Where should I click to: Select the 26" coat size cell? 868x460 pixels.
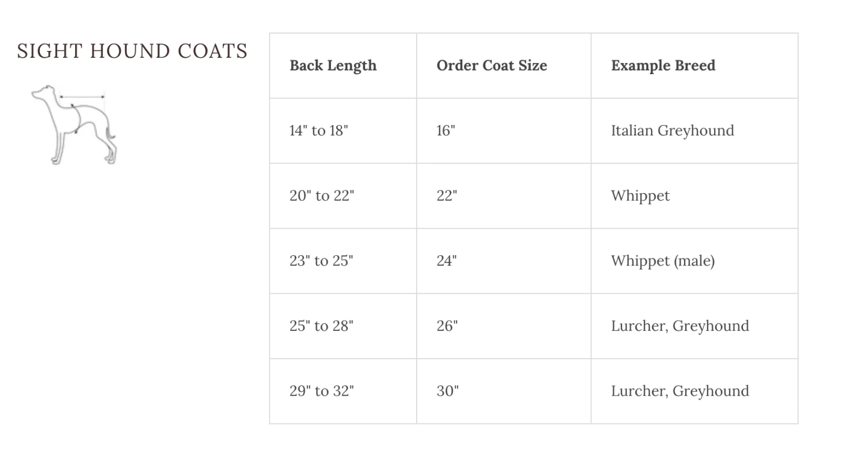click(447, 326)
